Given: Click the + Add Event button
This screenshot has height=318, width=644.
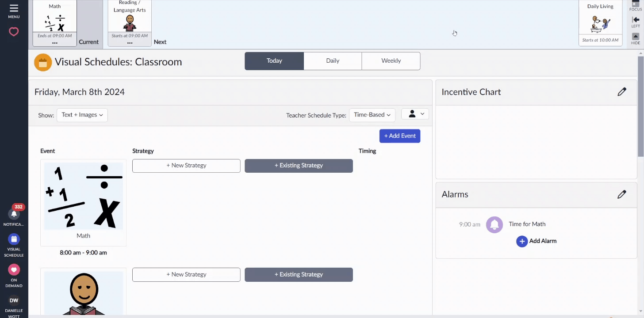Looking at the screenshot, I should pos(400,136).
